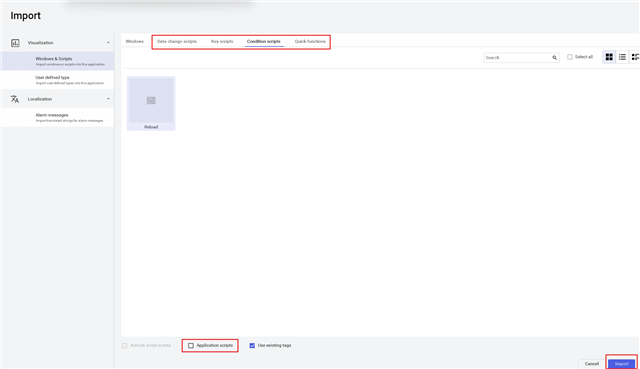The width and height of the screenshot is (640, 369).
Task: Click the Cancel button
Action: click(591, 364)
